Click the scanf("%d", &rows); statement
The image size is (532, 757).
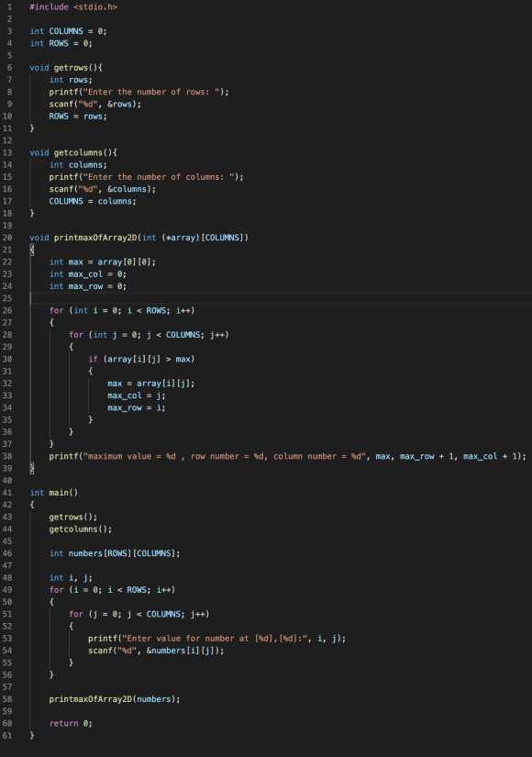pyautogui.click(x=95, y=104)
